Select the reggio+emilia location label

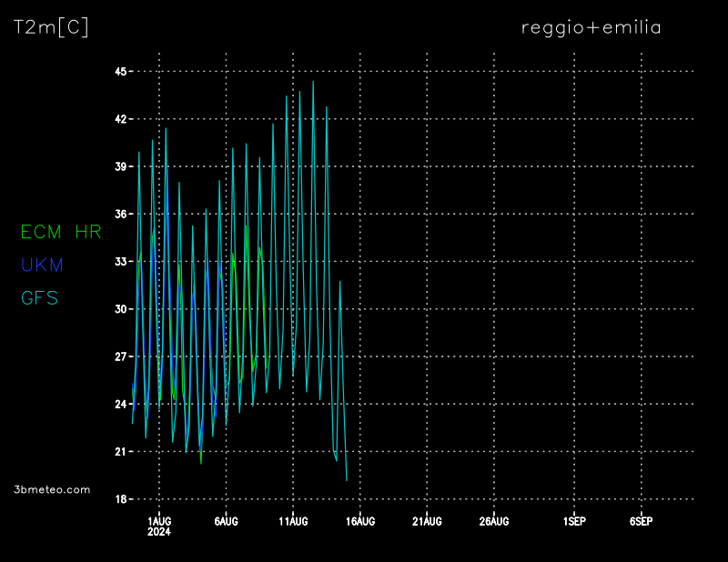tap(591, 27)
